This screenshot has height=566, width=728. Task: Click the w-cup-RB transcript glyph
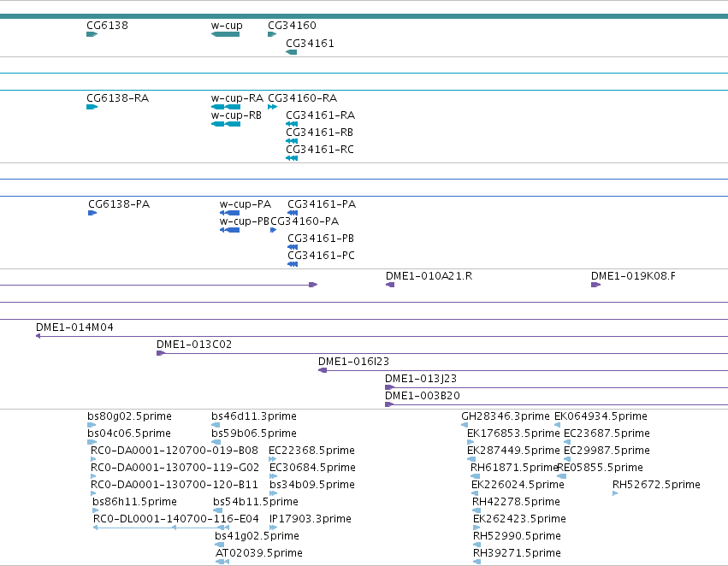coord(226,124)
